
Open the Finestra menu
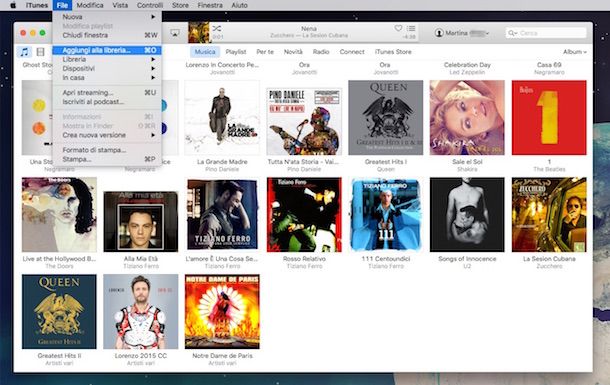coord(210,5)
